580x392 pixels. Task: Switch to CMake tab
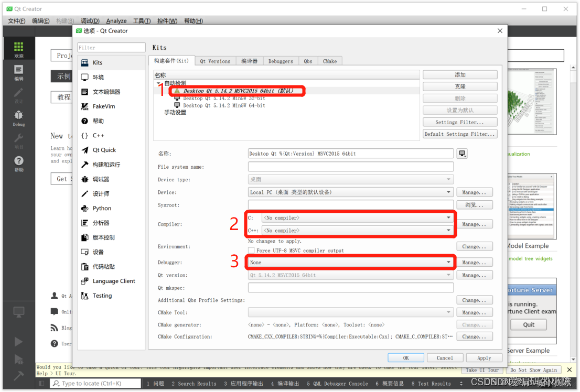pos(330,61)
